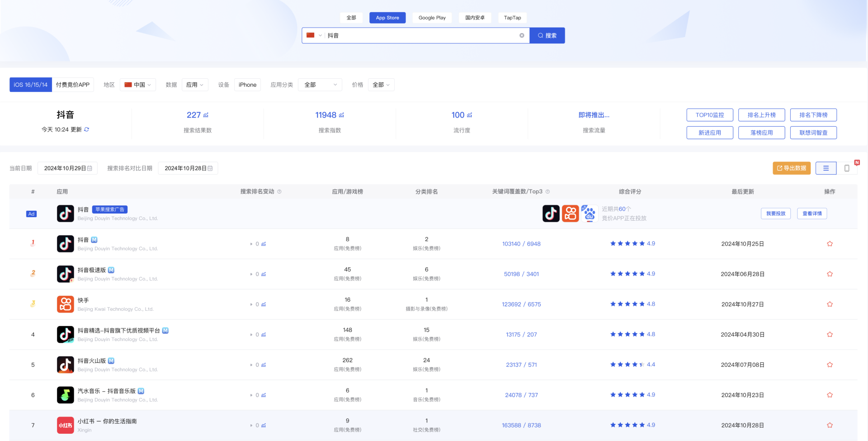Select the TapTap platform tab
The width and height of the screenshot is (868, 441).
(x=513, y=18)
